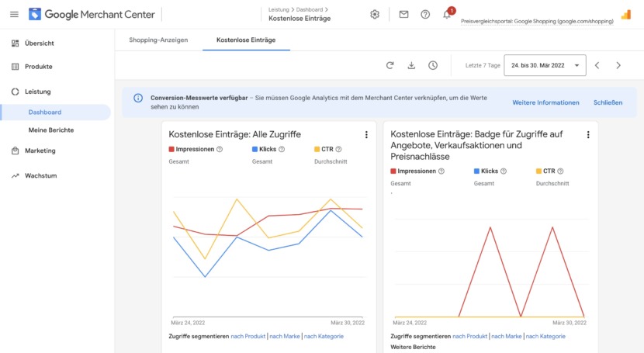This screenshot has height=353, width=644.
Task: Open Übersicht label in the sidebar
Action: (x=40, y=43)
